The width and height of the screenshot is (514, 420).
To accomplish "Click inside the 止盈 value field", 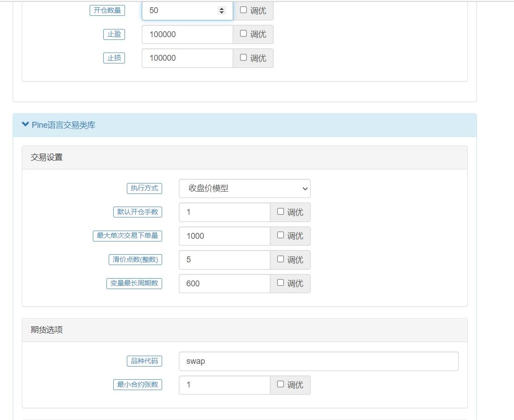I will point(187,34).
